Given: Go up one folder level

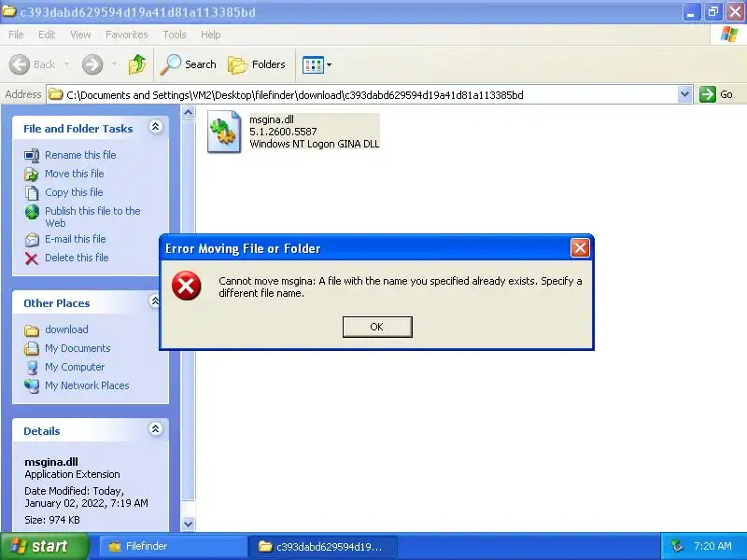Looking at the screenshot, I should coord(137,64).
